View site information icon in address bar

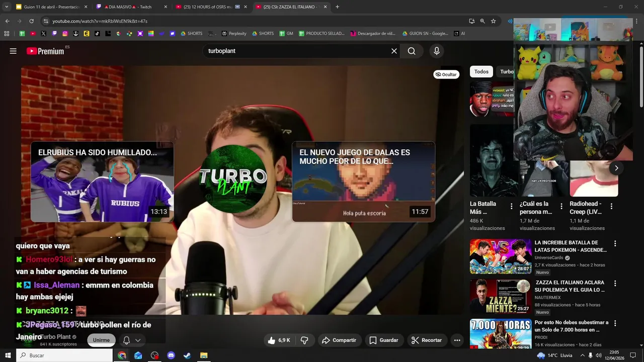[x=46, y=21]
